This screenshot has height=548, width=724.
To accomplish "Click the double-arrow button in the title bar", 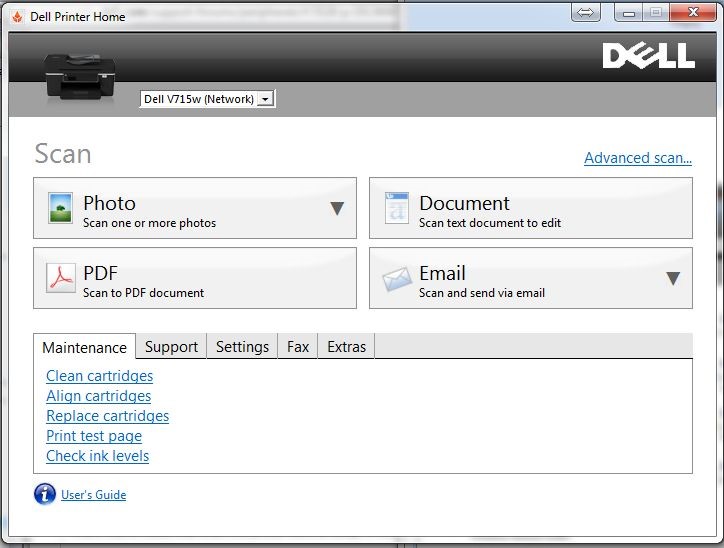I will pos(585,12).
